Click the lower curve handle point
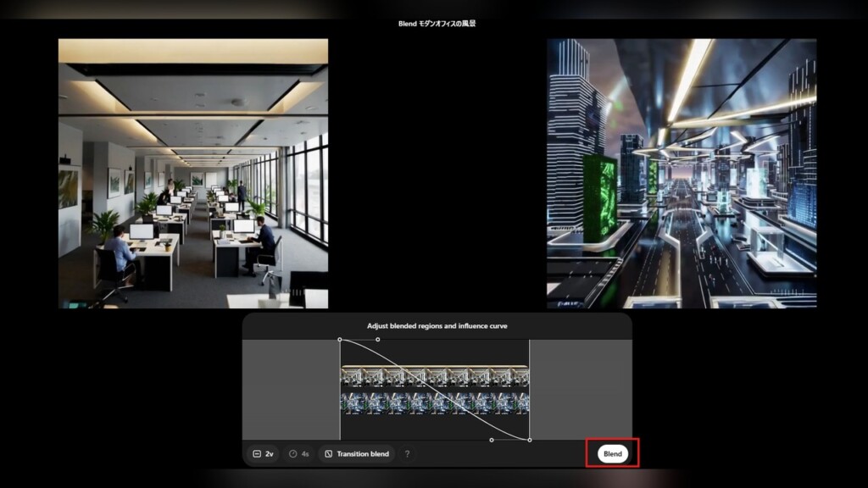The image size is (868, 488). pos(492,440)
